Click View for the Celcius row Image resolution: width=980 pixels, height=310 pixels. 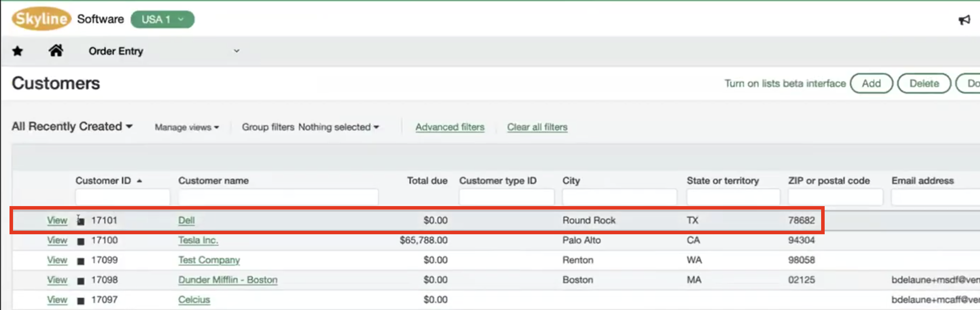point(57,299)
